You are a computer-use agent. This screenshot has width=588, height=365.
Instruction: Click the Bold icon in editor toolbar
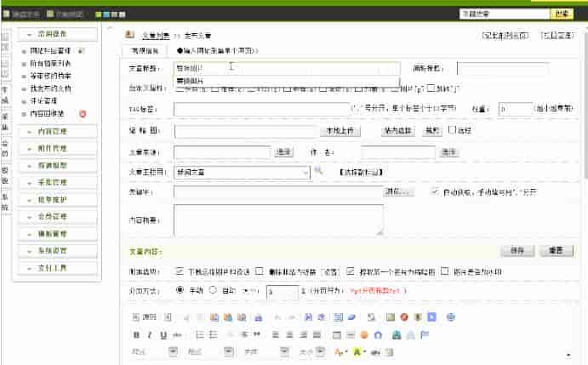point(136,334)
